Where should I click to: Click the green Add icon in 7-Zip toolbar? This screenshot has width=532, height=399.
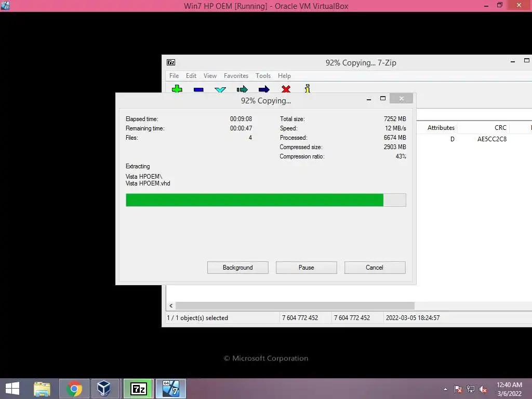pos(177,89)
